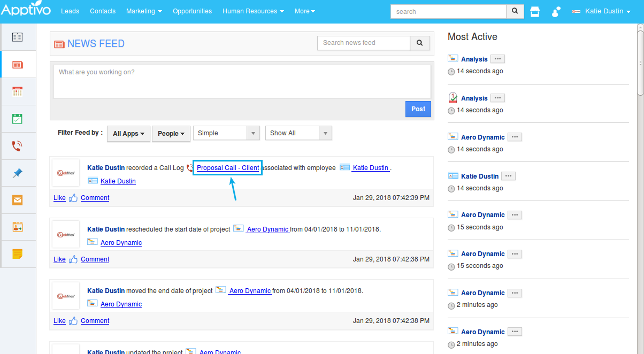Click timestamp Jan 29, 2018 07:42:39 PM

pyautogui.click(x=391, y=198)
